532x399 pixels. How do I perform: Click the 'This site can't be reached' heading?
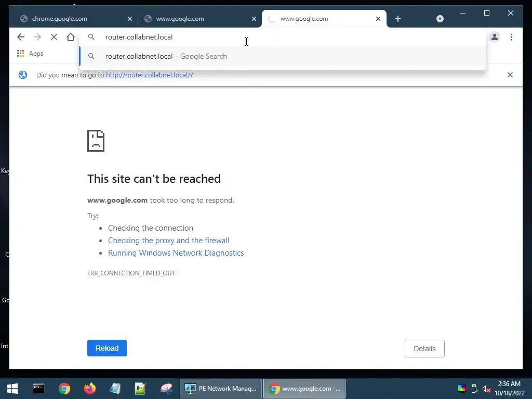click(154, 179)
